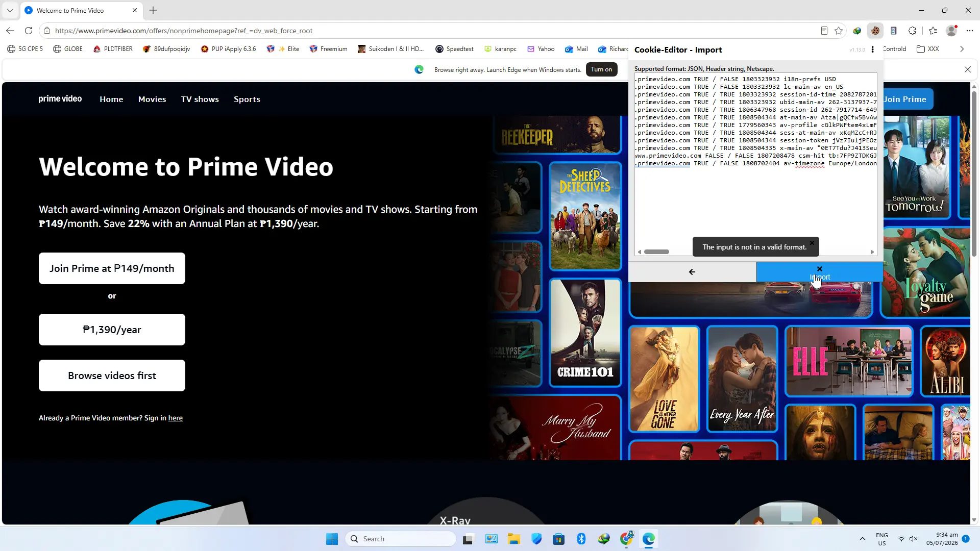980x551 pixels.
Task: Click Join Prime at ₱149/month button
Action: pos(112,268)
